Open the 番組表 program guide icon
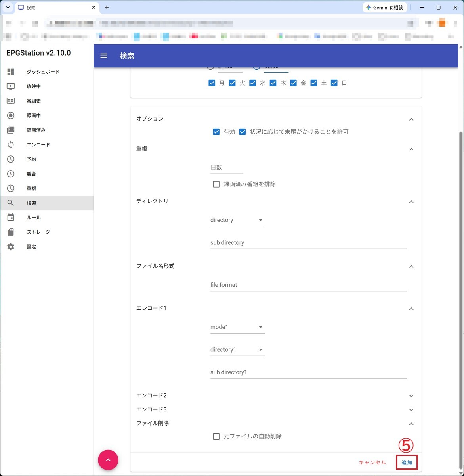464x476 pixels. click(11, 101)
